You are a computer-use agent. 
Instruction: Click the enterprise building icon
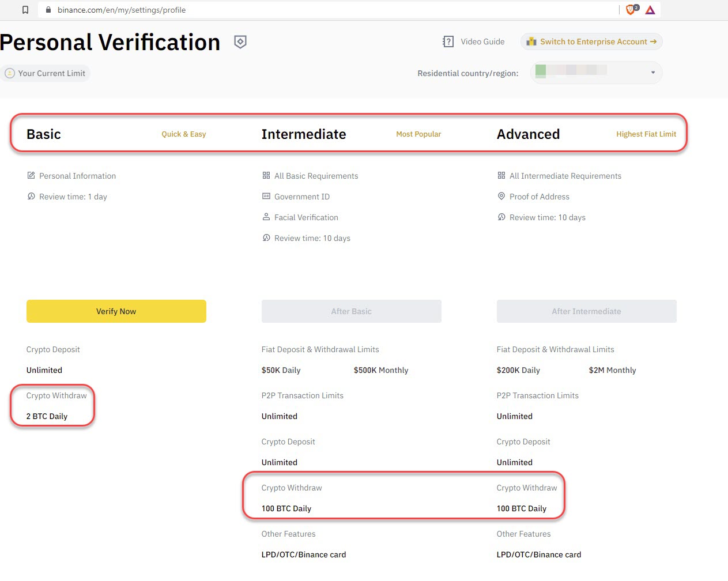[x=531, y=41]
